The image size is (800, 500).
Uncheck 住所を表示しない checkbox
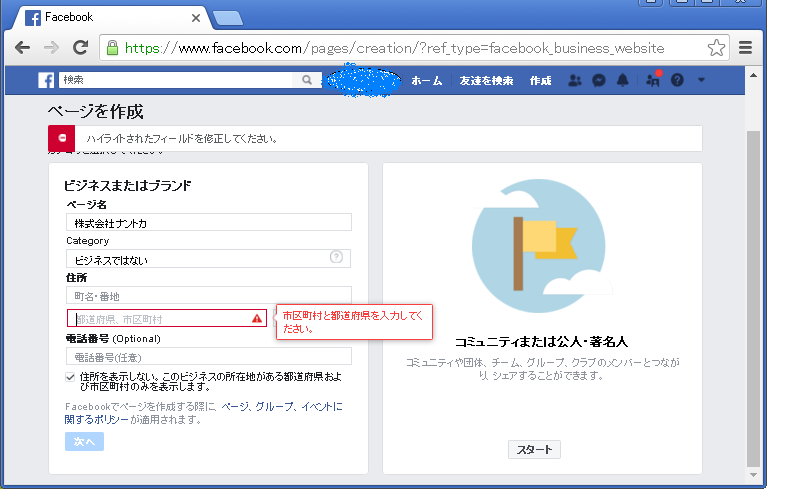[70, 377]
